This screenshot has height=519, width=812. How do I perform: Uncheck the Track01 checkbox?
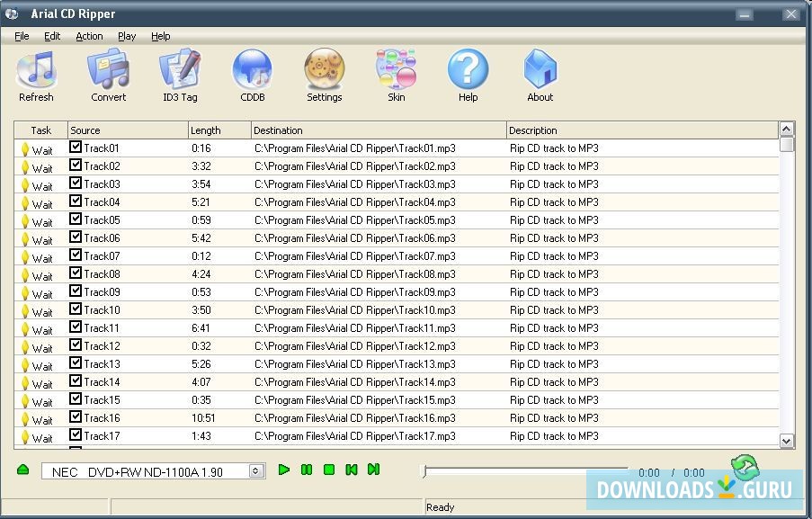(x=76, y=148)
